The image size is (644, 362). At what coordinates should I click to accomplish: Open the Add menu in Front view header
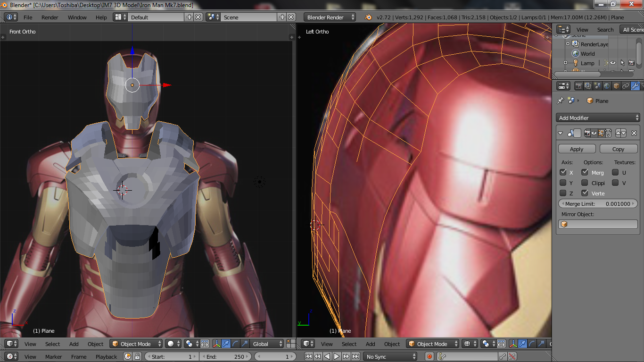coord(74,344)
